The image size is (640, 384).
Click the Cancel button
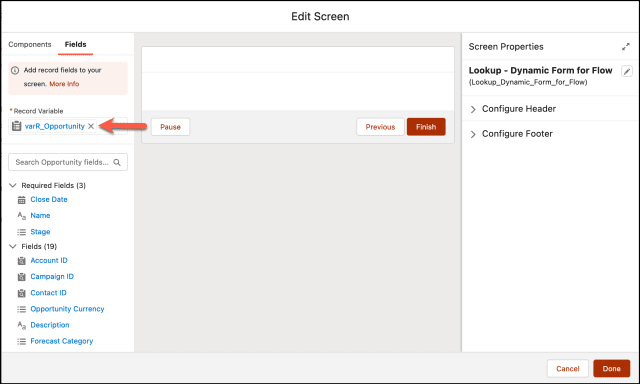[567, 368]
